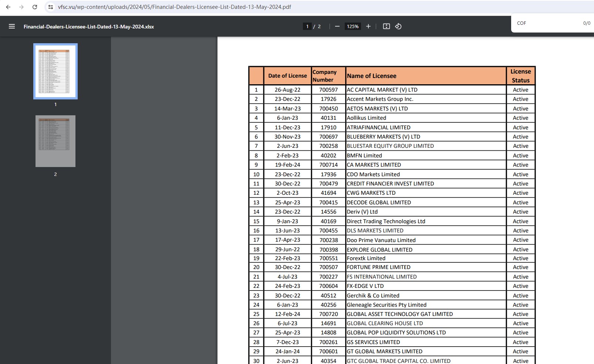Open site information icon in address bar
594x364 pixels.
click(x=51, y=7)
